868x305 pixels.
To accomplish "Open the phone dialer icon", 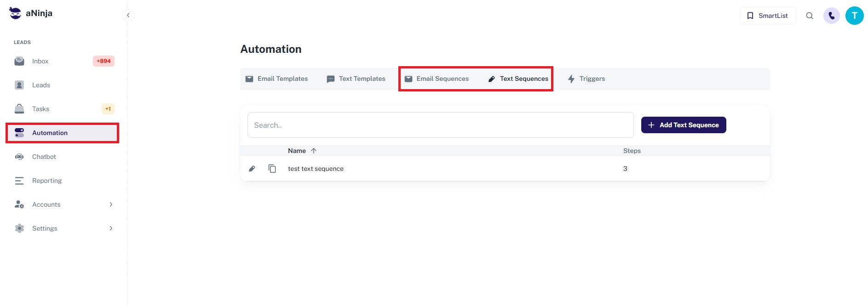I will tap(831, 16).
